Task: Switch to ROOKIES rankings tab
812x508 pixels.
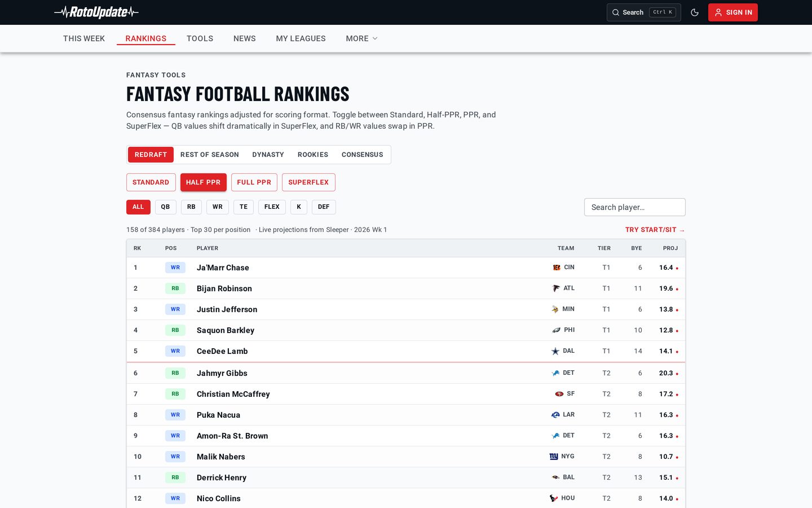Action: (313, 155)
